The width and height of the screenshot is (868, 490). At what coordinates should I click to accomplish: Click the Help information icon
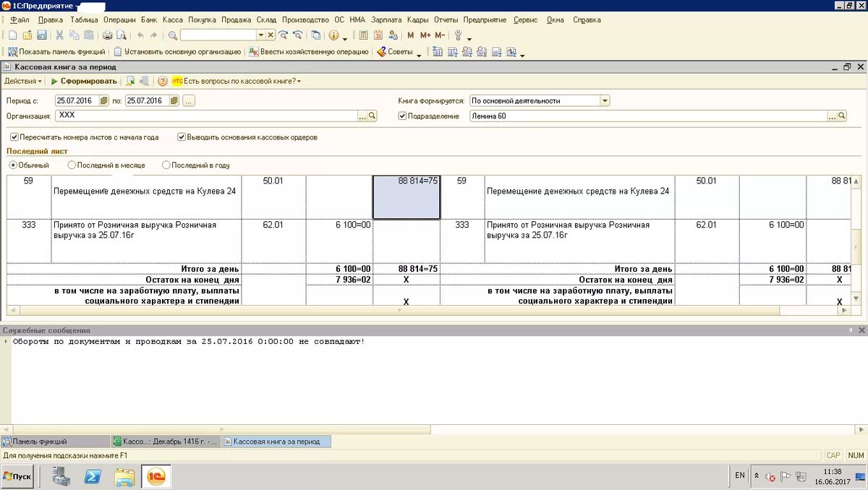(x=333, y=35)
